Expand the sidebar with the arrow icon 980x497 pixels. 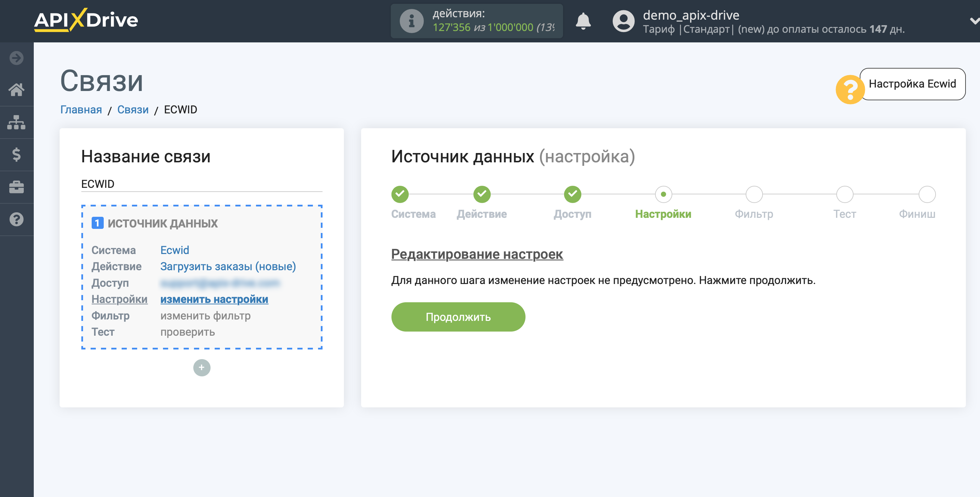pyautogui.click(x=16, y=58)
